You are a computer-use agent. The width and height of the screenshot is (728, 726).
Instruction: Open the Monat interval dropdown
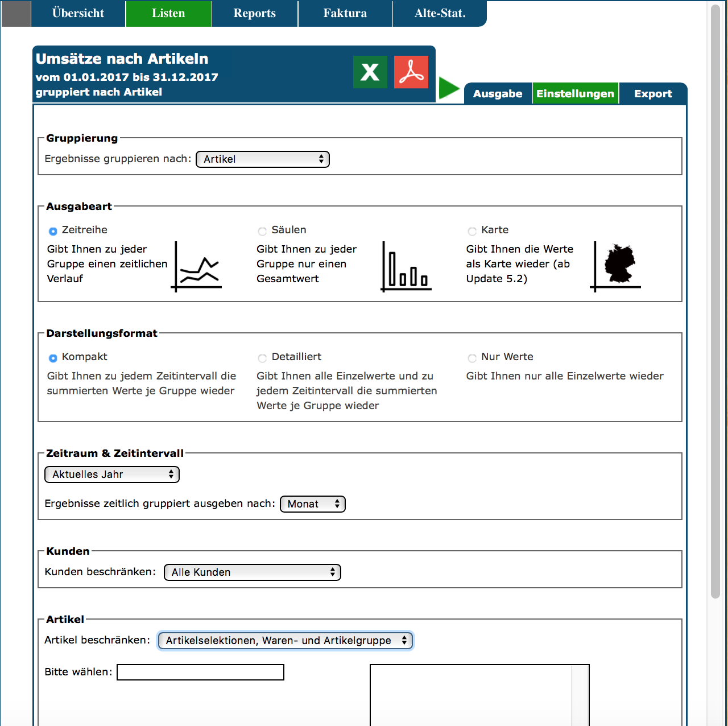coord(313,504)
